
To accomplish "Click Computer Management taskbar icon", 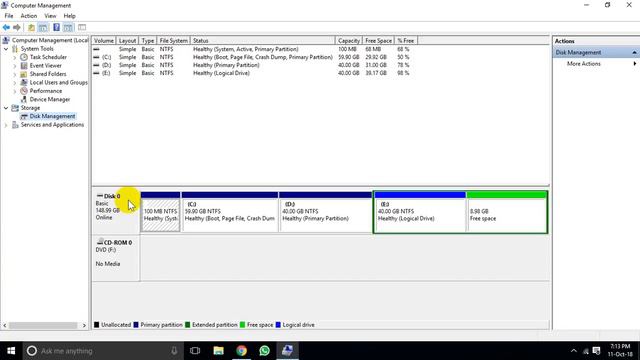I will click(288, 351).
